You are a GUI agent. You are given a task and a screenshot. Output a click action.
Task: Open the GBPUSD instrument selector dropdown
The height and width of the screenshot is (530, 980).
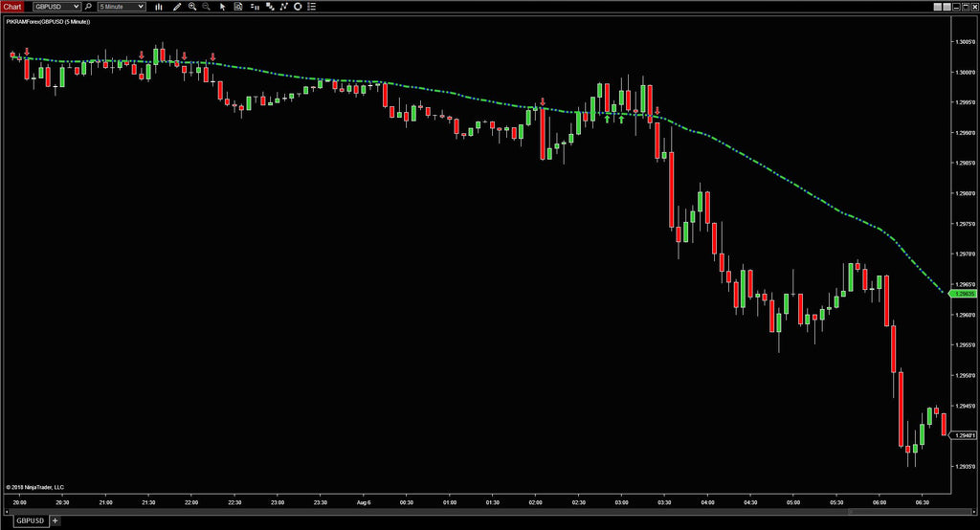(56, 7)
